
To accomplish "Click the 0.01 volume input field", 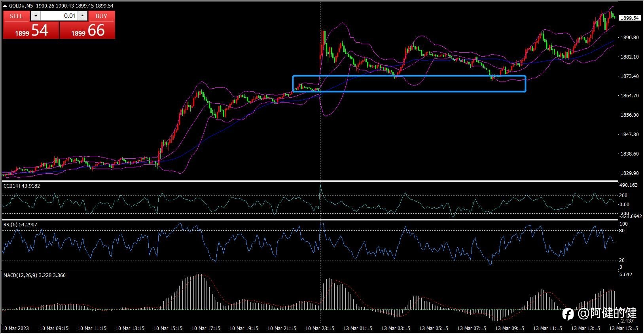I will [x=59, y=16].
